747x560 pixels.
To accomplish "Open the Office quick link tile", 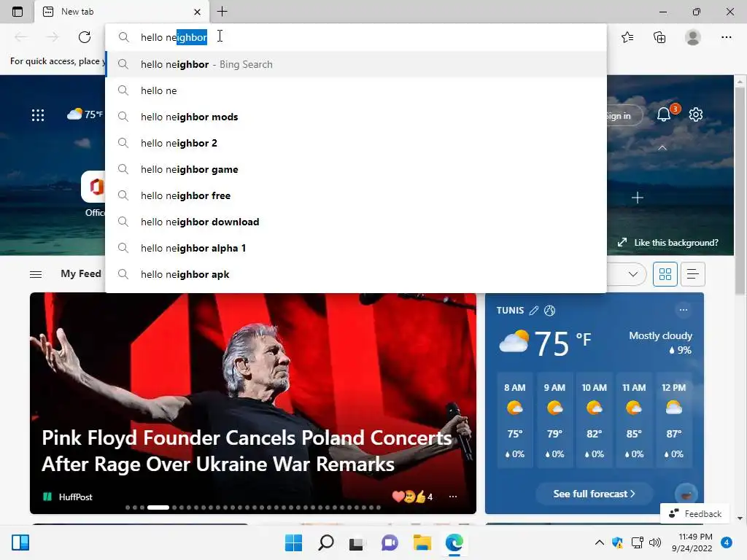I will [94, 194].
